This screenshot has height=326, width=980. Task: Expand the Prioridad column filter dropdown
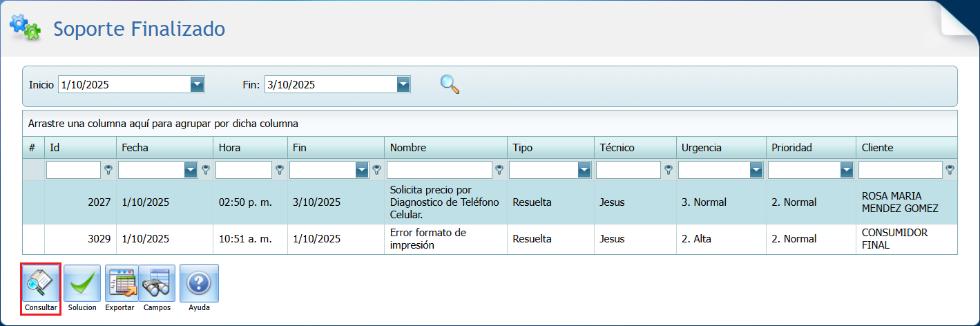[x=847, y=170]
